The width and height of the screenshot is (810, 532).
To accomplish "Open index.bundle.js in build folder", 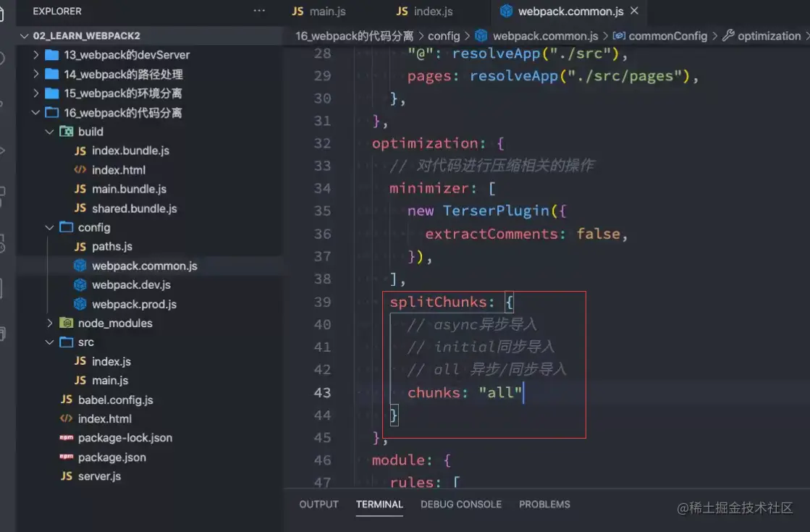I will coord(130,151).
